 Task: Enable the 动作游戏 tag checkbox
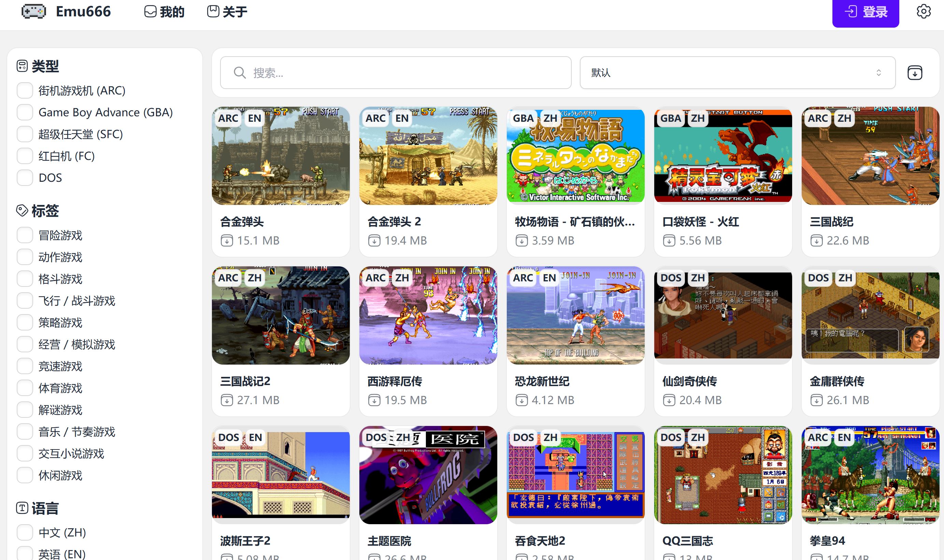click(25, 257)
